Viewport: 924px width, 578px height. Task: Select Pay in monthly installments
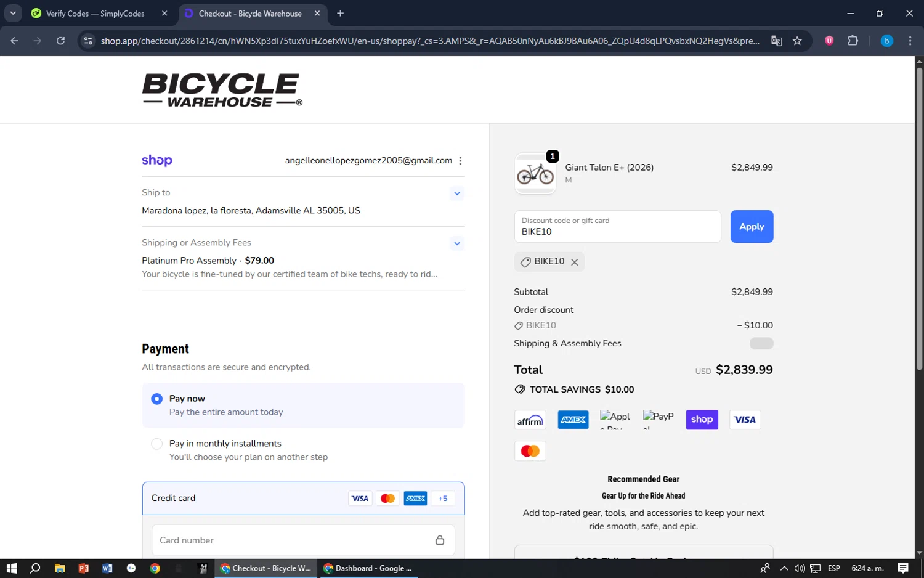156,444
